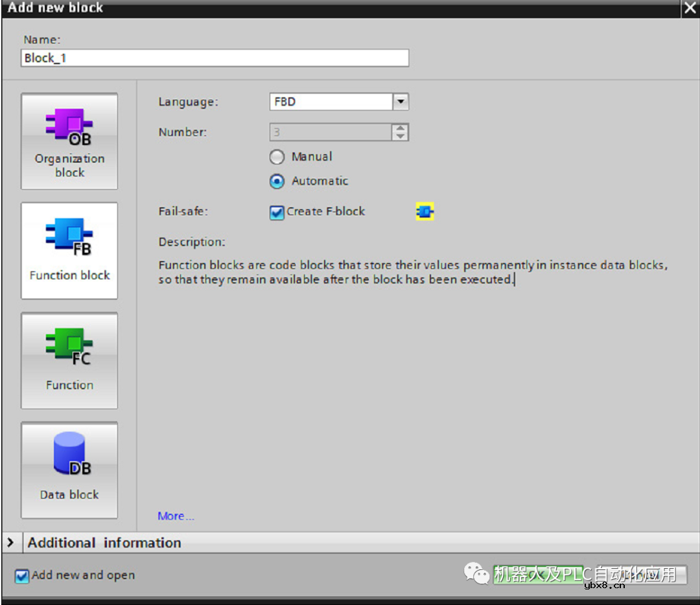Screen dimensions: 700x605
Task: Toggle the Add new and open checkbox
Action: tap(22, 576)
